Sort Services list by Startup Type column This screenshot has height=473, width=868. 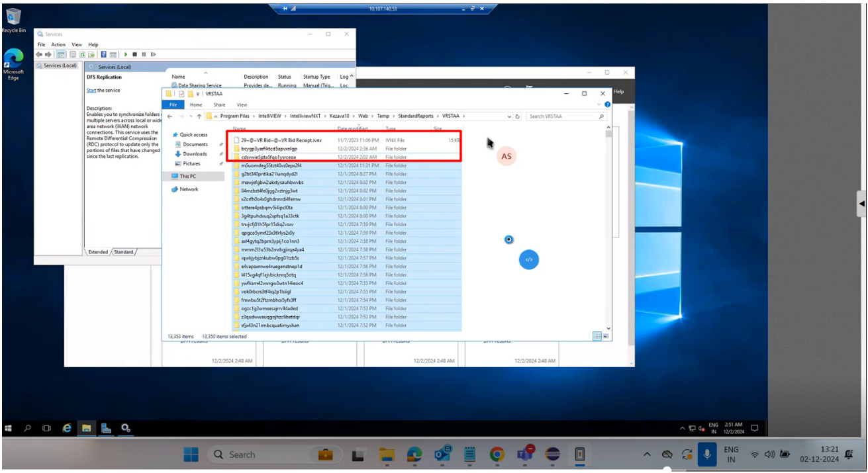coord(316,77)
